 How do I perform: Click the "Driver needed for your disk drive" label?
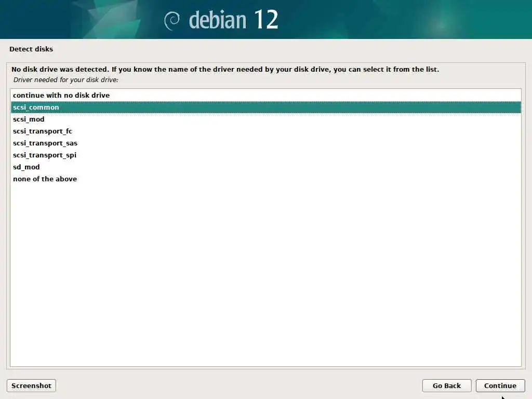(x=66, y=79)
